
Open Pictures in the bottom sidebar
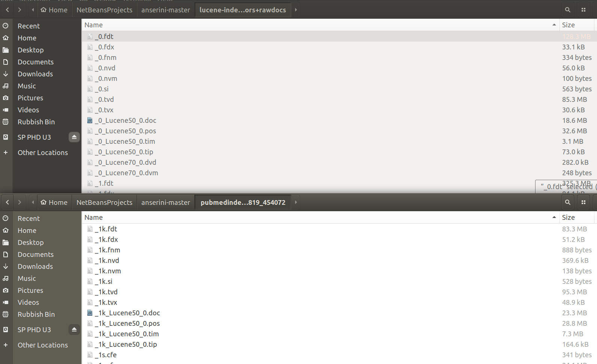40,290
